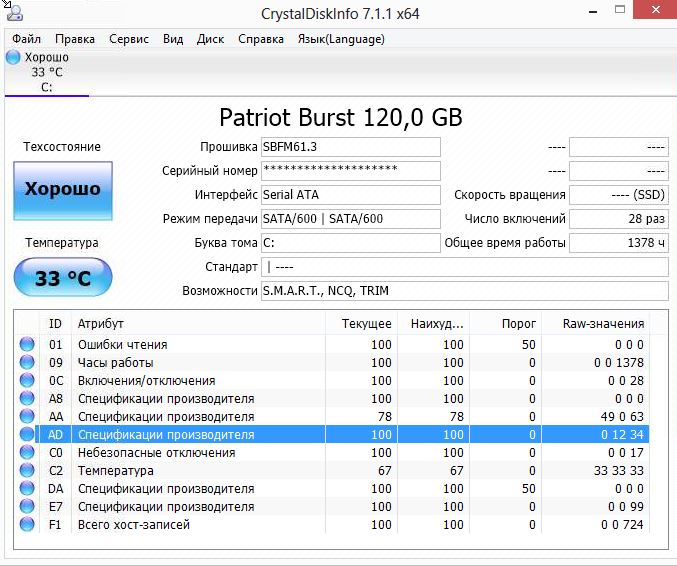This screenshot has width=677, height=566.
Task: Click status orb of row DA
Action: [27, 488]
